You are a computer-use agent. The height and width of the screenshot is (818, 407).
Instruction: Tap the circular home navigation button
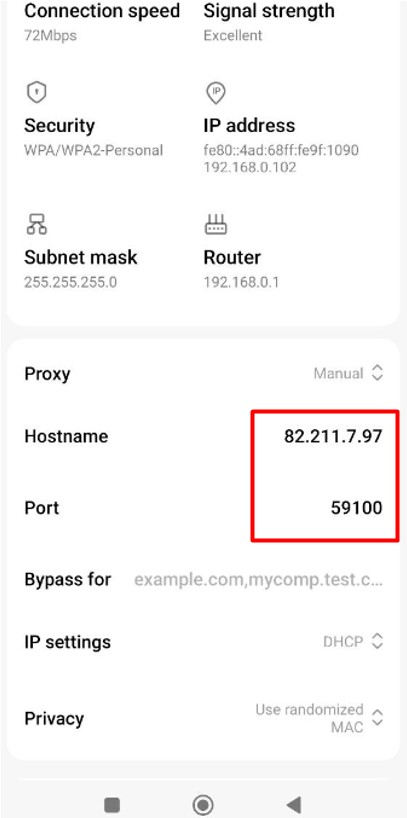click(203, 804)
